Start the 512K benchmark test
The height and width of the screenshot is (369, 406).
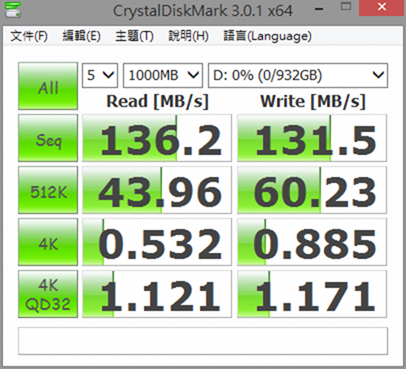coord(48,190)
